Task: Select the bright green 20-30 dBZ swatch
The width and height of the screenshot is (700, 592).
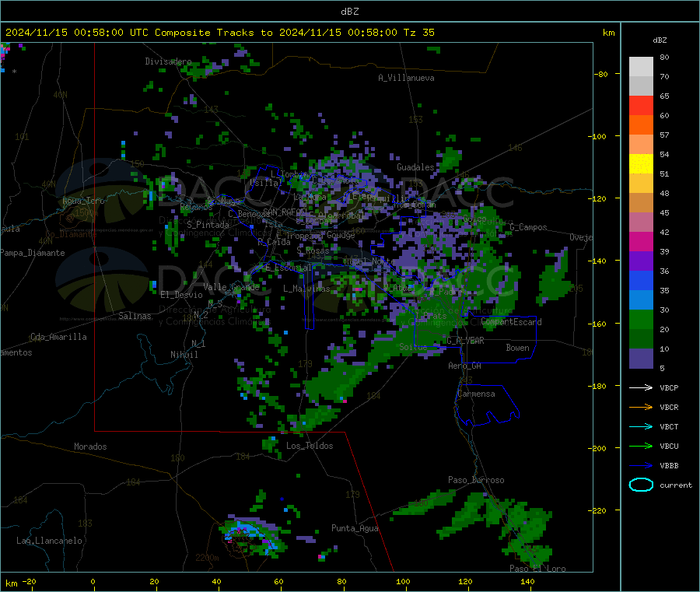Action: coord(641,319)
